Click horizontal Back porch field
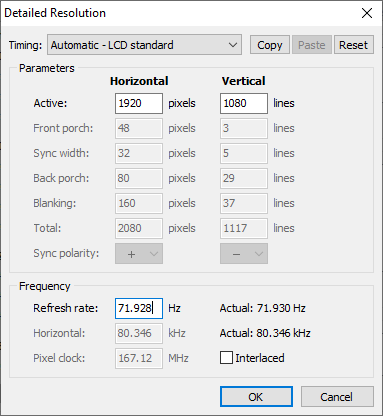383x416 pixels. tap(139, 178)
